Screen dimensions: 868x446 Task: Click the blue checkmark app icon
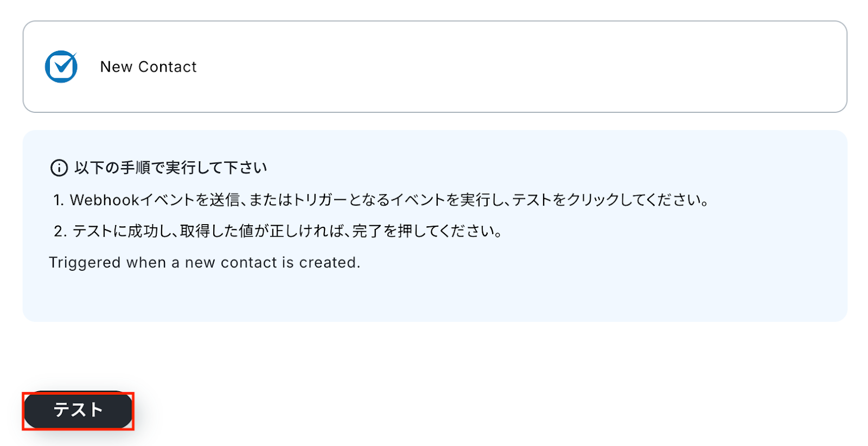tap(61, 67)
